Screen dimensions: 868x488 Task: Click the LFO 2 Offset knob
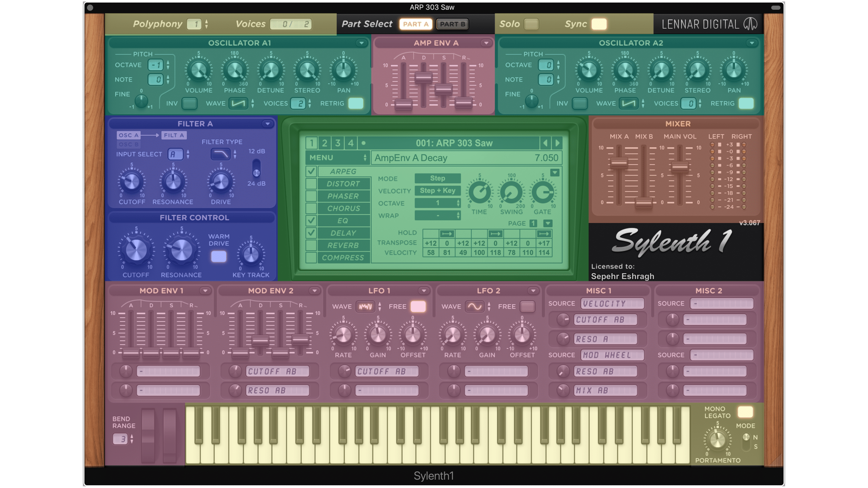pyautogui.click(x=522, y=335)
